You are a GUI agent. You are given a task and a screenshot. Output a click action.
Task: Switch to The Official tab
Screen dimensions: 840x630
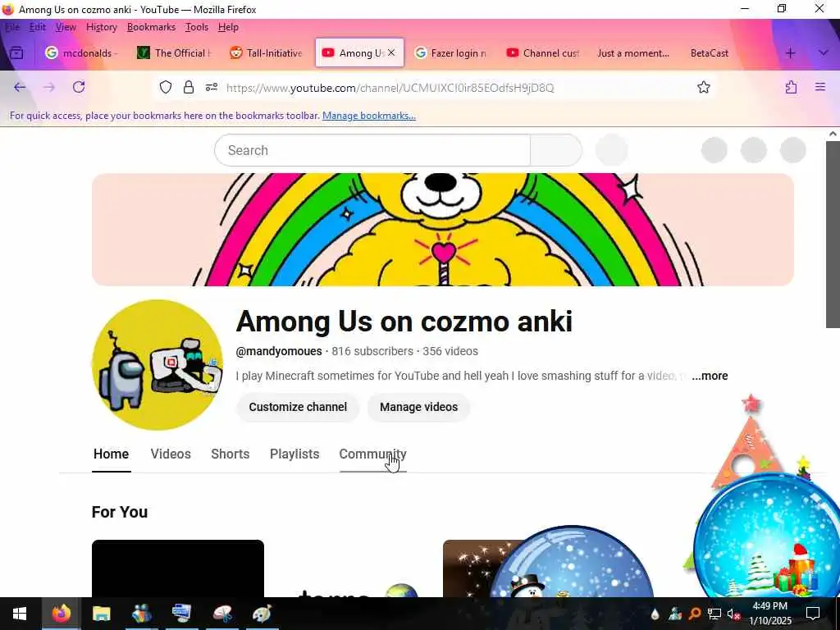tap(174, 53)
